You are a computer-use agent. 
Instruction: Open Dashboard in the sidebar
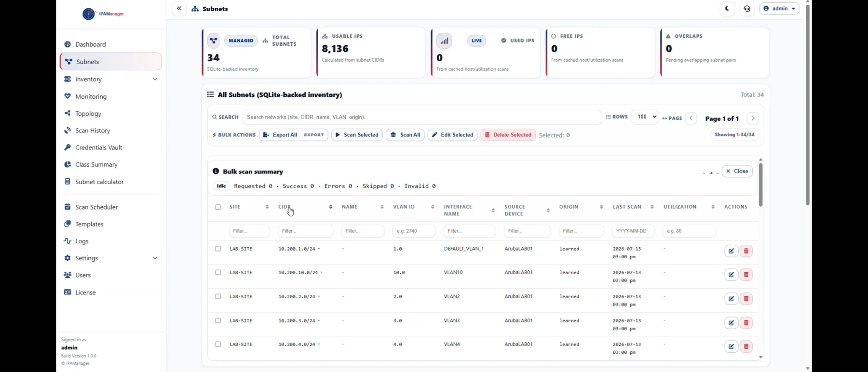tap(111, 44)
